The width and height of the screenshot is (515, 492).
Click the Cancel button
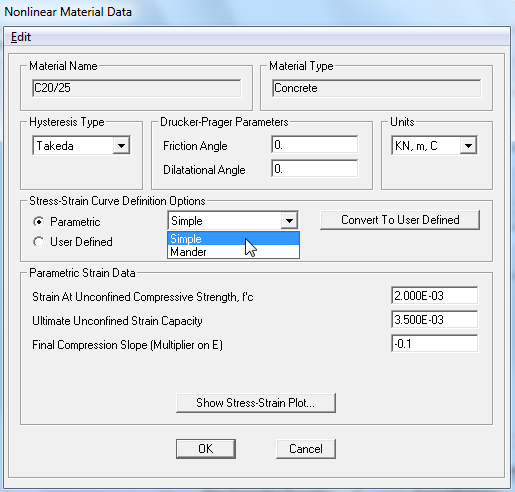coord(306,449)
